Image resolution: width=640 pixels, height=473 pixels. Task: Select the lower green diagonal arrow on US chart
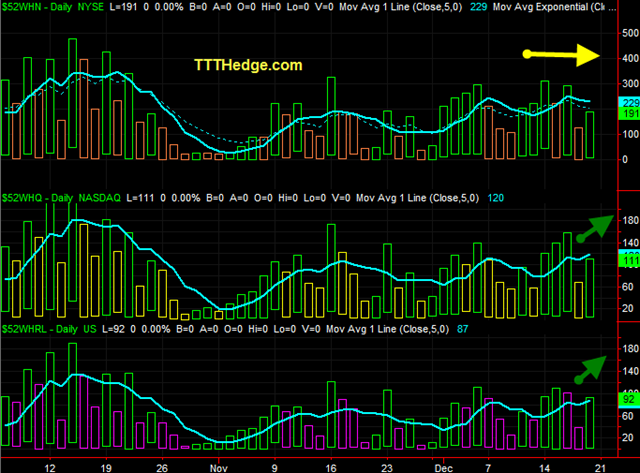(590, 370)
